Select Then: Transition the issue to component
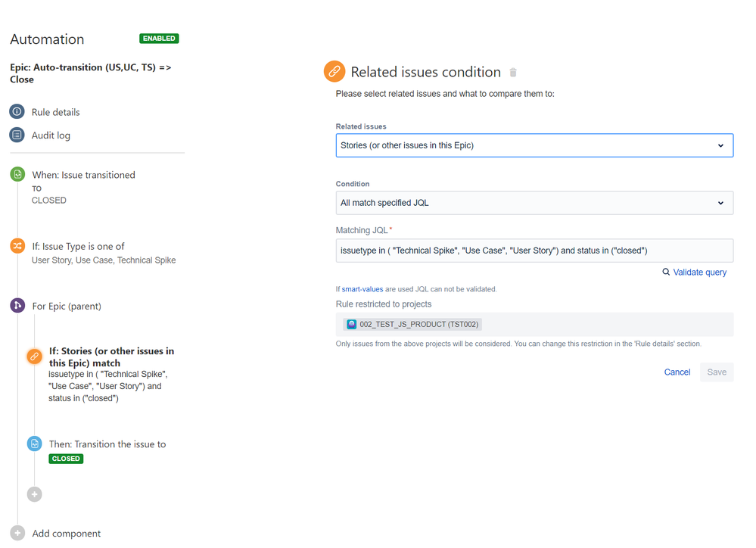Screen dimensions: 756x548 tap(107, 444)
